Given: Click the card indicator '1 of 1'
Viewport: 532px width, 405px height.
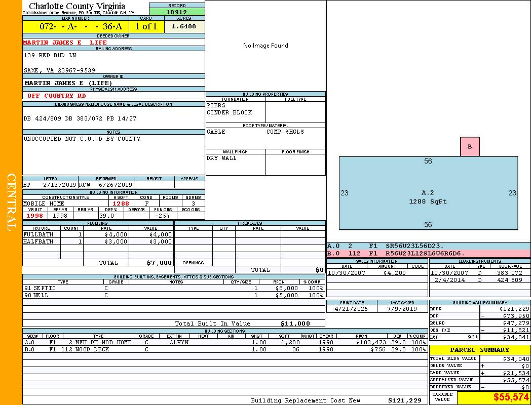Looking at the screenshot, I should click(146, 26).
